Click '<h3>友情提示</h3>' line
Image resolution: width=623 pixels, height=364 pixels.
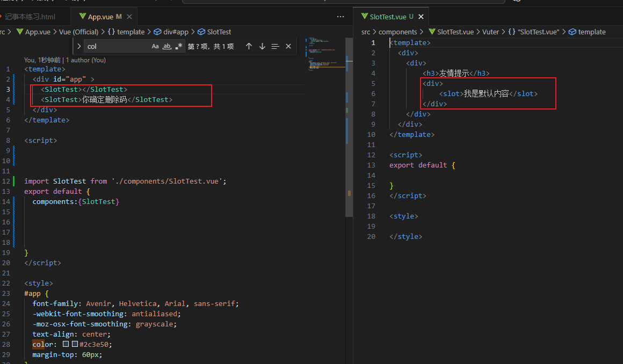[x=456, y=74]
